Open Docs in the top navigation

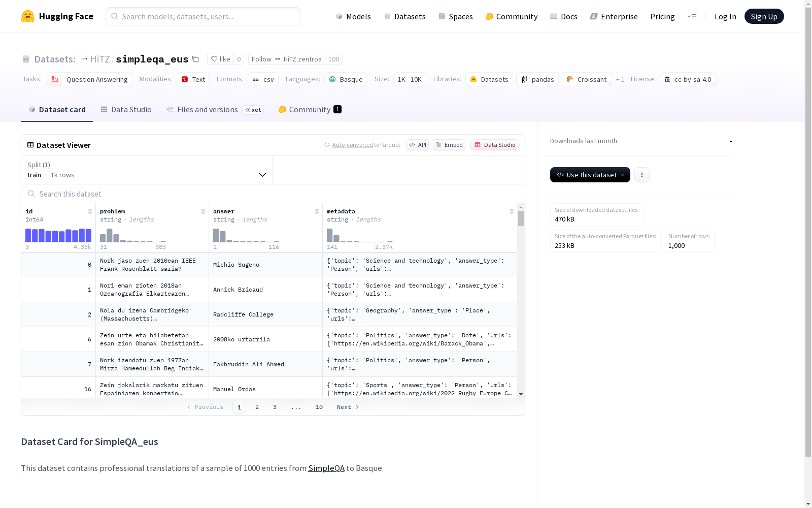pyautogui.click(x=564, y=16)
